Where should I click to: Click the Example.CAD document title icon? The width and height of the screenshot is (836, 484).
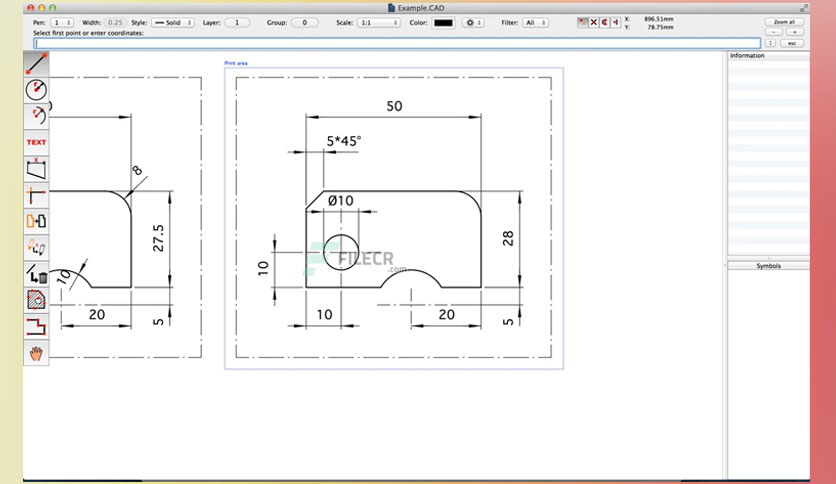(x=391, y=8)
